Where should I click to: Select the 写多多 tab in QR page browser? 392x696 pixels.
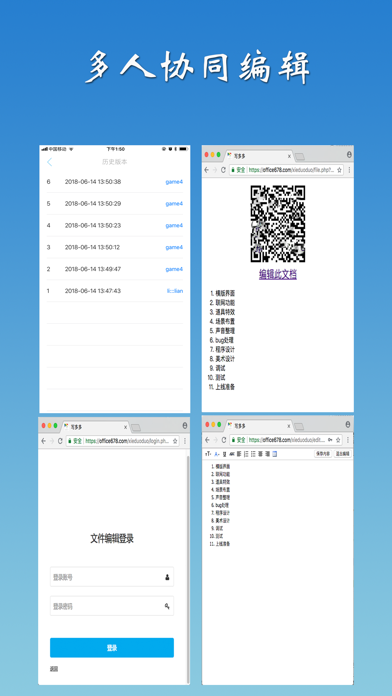click(x=260, y=156)
